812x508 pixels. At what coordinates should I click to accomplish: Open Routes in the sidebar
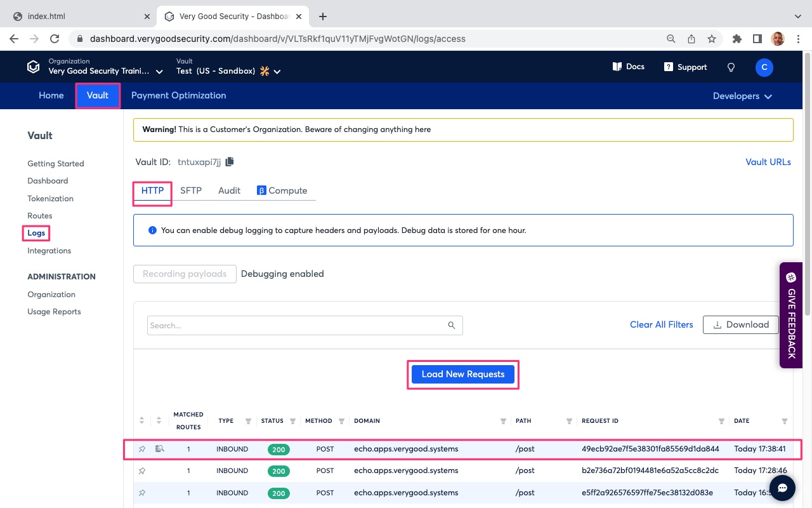pos(40,215)
